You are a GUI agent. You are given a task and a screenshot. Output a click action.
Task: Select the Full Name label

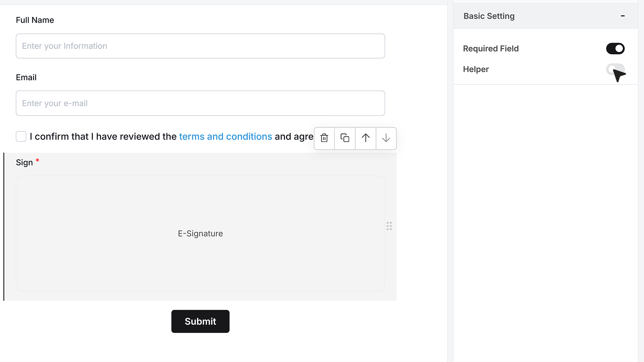[x=35, y=20]
